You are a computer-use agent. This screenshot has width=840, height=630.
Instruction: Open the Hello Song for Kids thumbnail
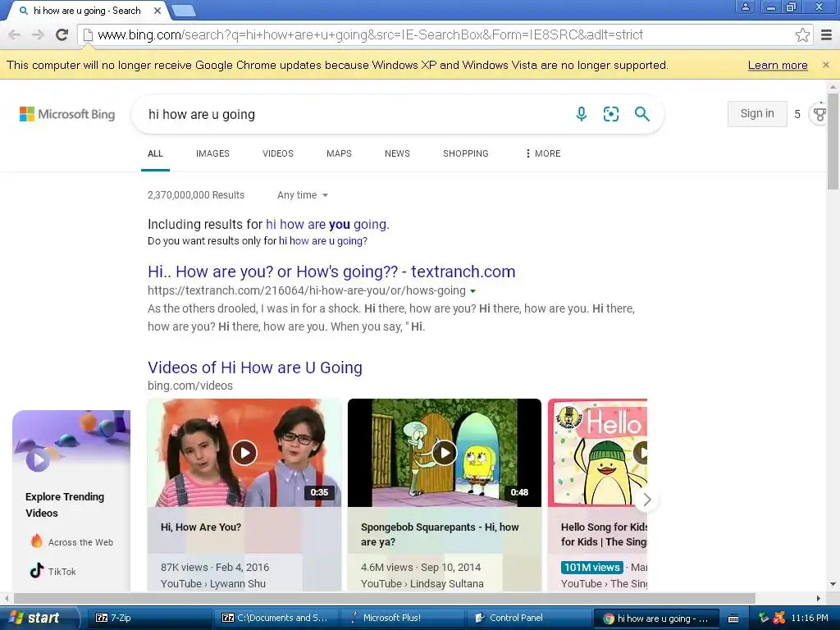point(597,453)
